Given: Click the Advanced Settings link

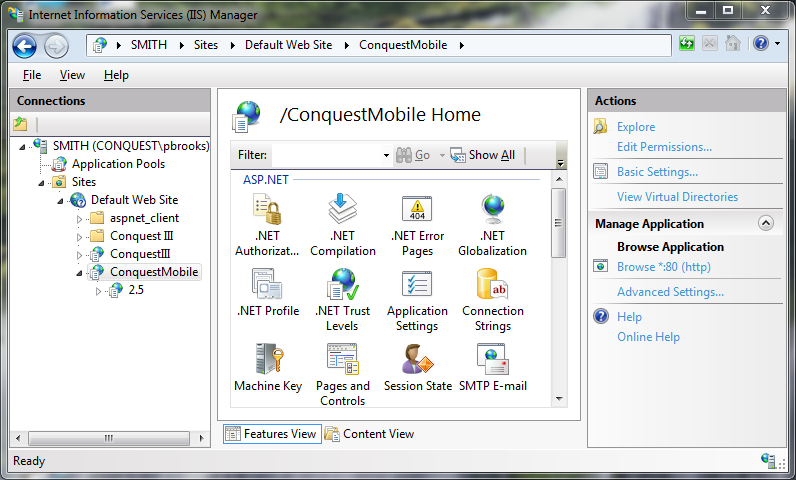Looking at the screenshot, I should click(x=670, y=292).
